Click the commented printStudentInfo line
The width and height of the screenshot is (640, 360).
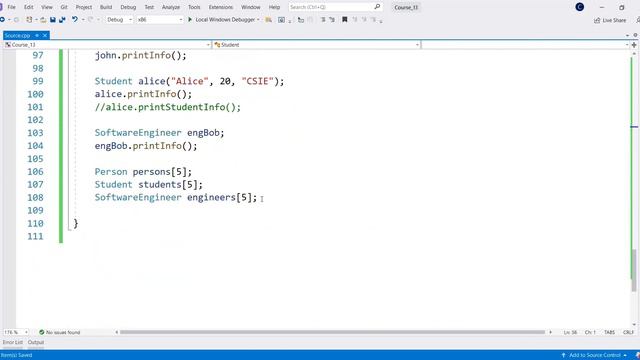tap(168, 107)
